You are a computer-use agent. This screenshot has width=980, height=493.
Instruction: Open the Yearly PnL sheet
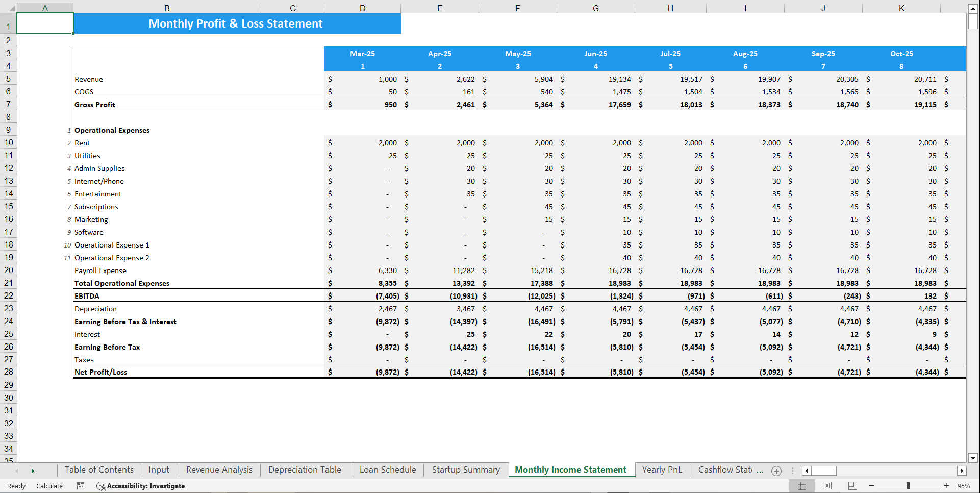(662, 470)
